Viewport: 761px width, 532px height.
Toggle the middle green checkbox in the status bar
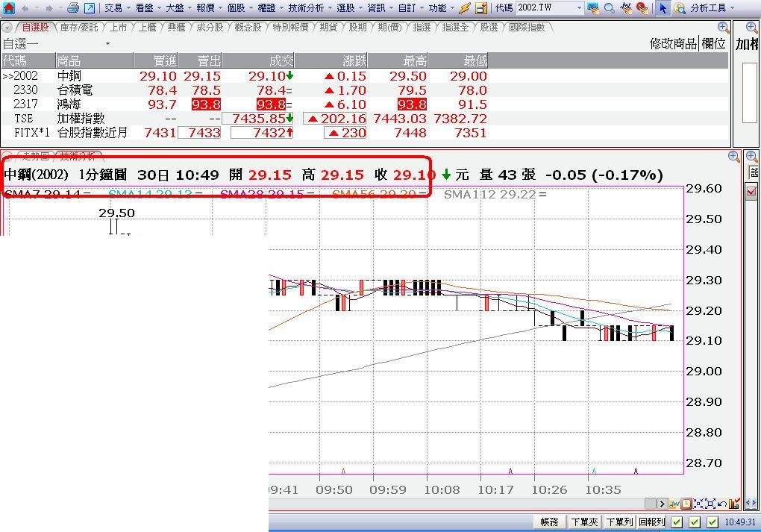pos(695,522)
